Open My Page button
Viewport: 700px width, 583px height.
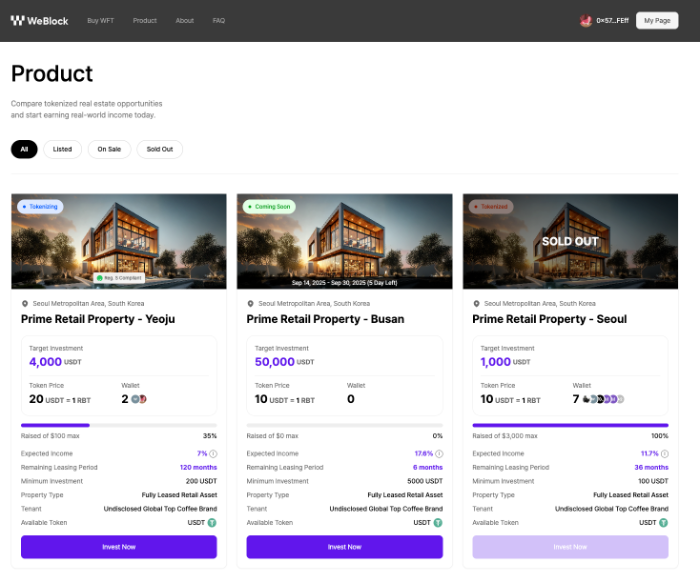[x=657, y=21]
